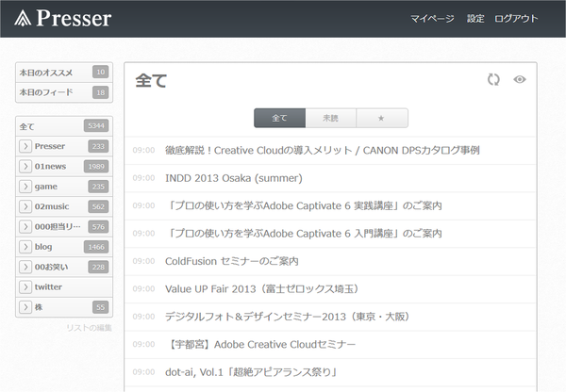Select the 01news folder name
The height and width of the screenshot is (392, 566).
[x=50, y=166]
